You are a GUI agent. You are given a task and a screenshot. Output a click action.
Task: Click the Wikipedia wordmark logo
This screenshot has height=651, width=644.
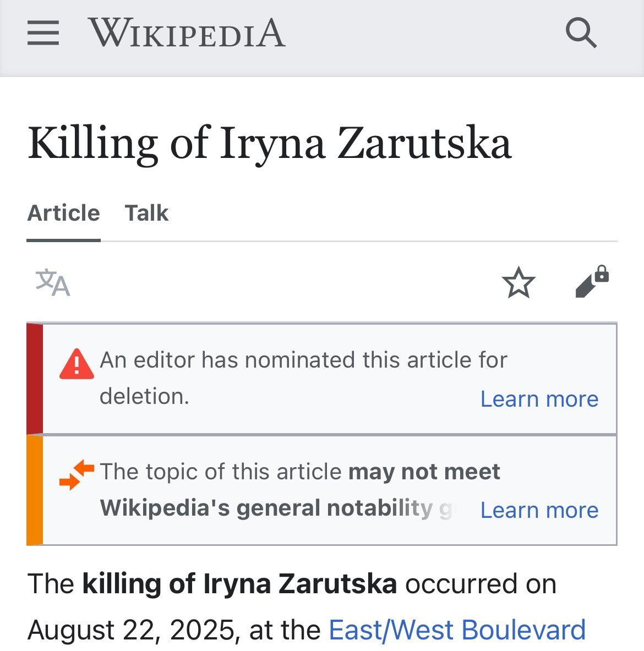tap(187, 33)
